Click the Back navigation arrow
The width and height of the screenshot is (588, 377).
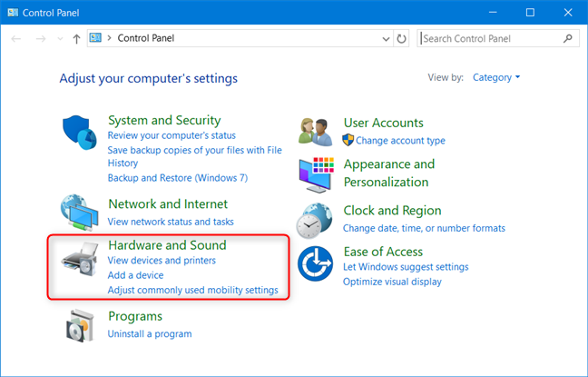(15, 39)
